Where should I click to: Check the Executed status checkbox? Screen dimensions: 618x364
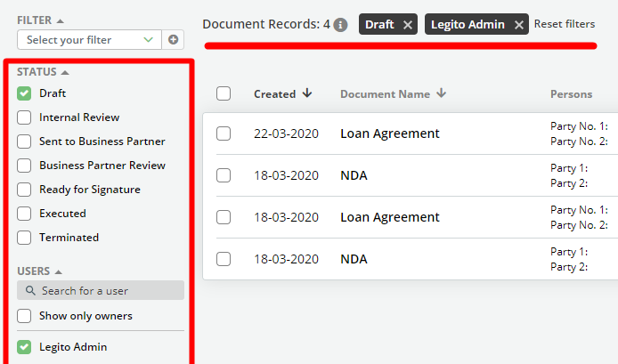click(x=24, y=214)
